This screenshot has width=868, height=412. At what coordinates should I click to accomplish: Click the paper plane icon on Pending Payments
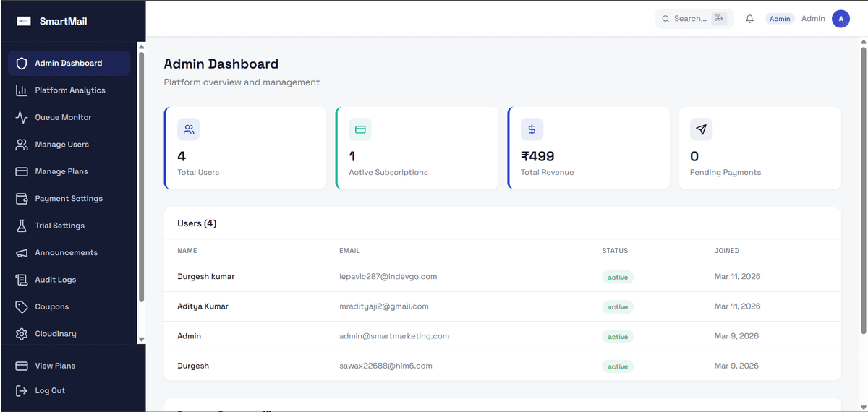click(701, 129)
